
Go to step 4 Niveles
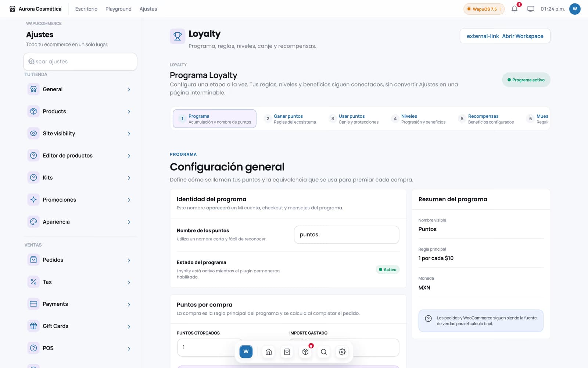point(419,118)
